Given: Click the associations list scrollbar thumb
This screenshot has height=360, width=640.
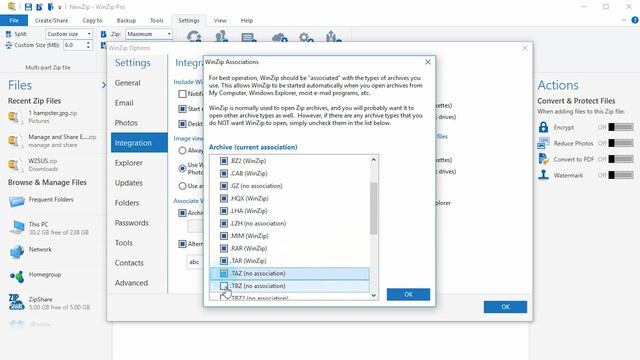Looking at the screenshot, I should point(373,208).
